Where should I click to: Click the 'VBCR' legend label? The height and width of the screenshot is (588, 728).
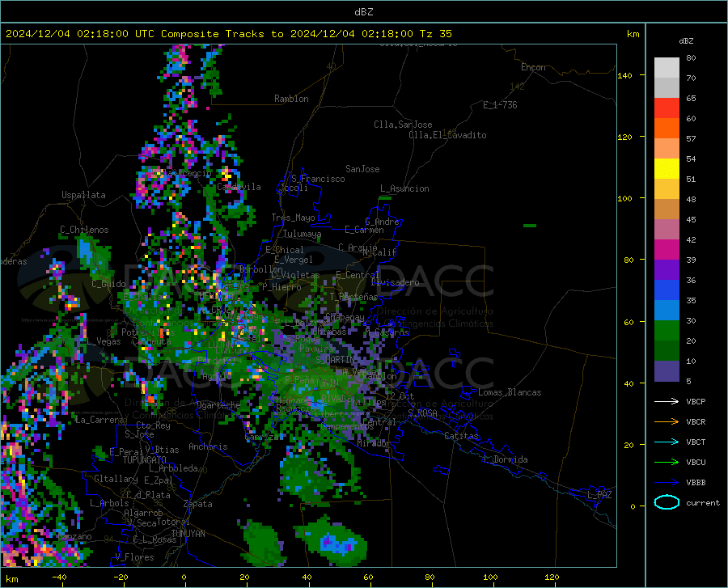click(x=696, y=422)
